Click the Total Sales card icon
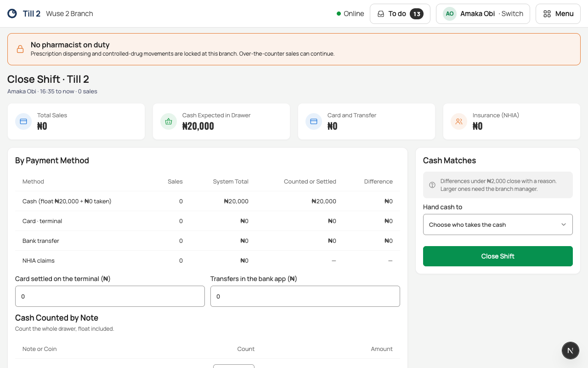588x368 pixels. pos(23,121)
